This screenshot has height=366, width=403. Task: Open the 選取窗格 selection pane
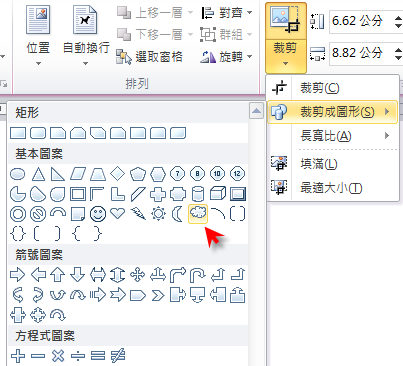coord(149,57)
